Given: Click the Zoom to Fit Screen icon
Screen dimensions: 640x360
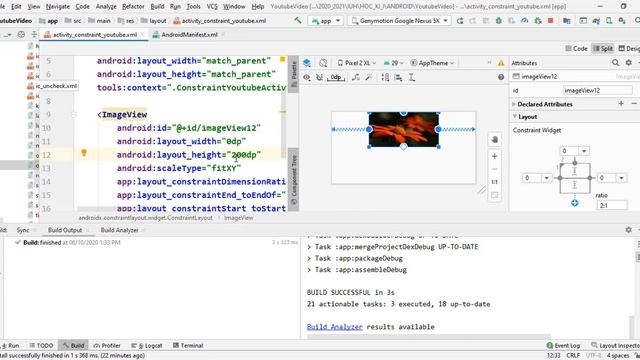Looking at the screenshot, I should (x=495, y=196).
